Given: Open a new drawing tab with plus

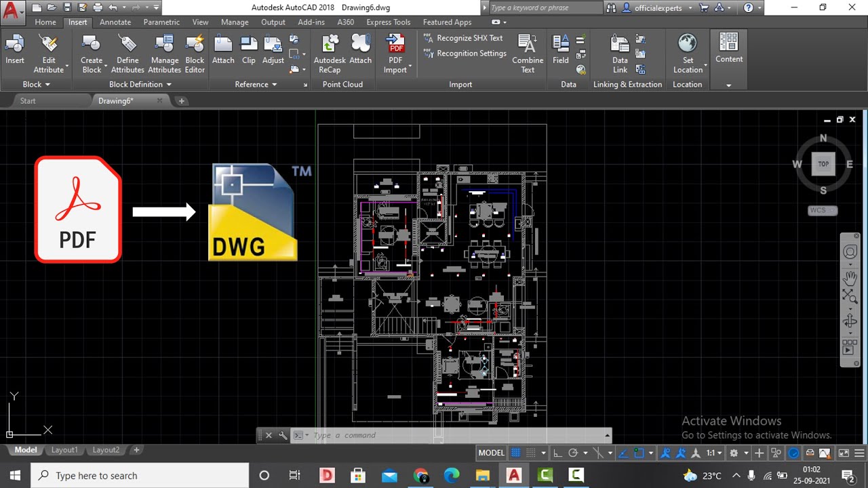Looking at the screenshot, I should (x=181, y=101).
